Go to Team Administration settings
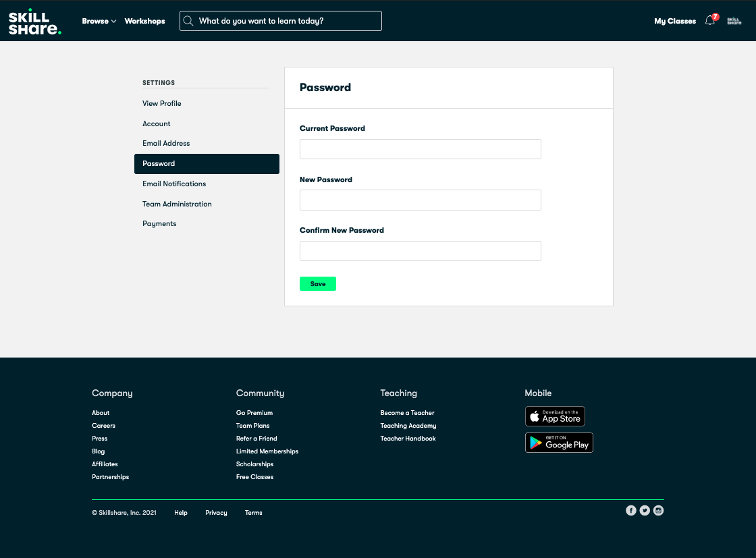This screenshot has width=756, height=558. (x=177, y=204)
